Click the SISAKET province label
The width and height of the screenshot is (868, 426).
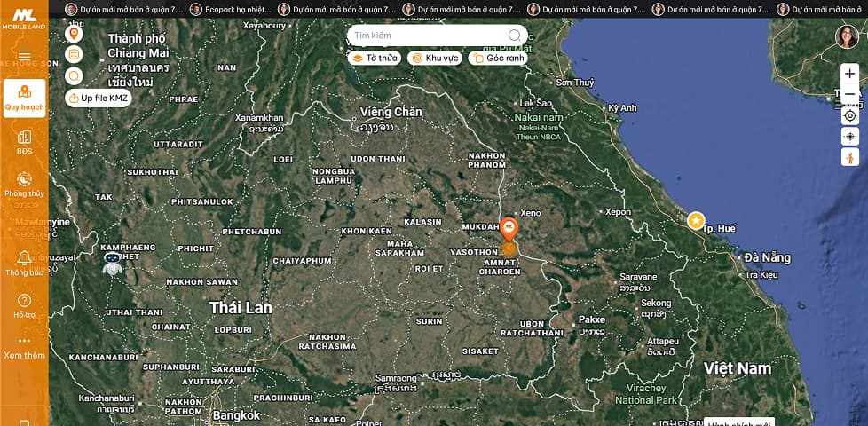[x=480, y=351]
